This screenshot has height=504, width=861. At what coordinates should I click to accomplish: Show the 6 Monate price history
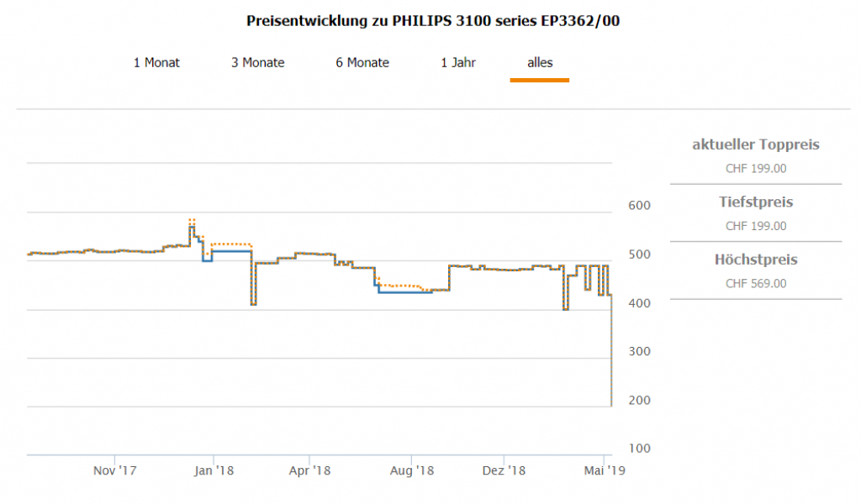pos(362,62)
